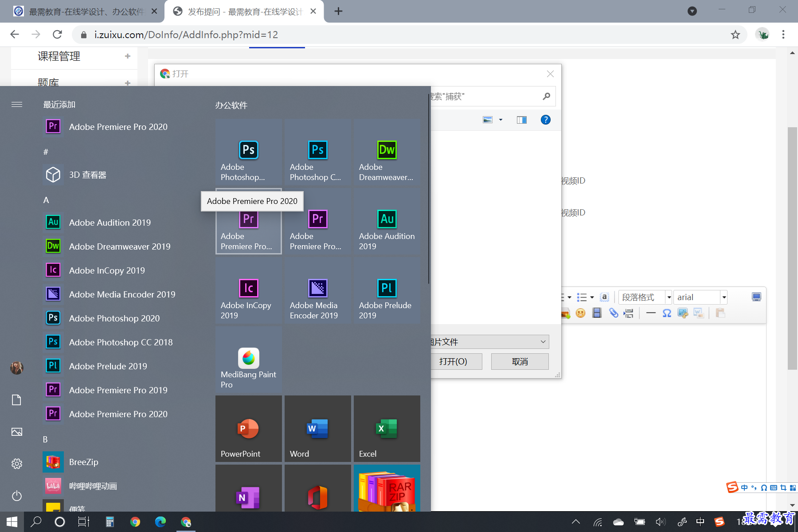Open OneNote tile
Image resolution: width=798 pixels, height=532 pixels.
249,488
